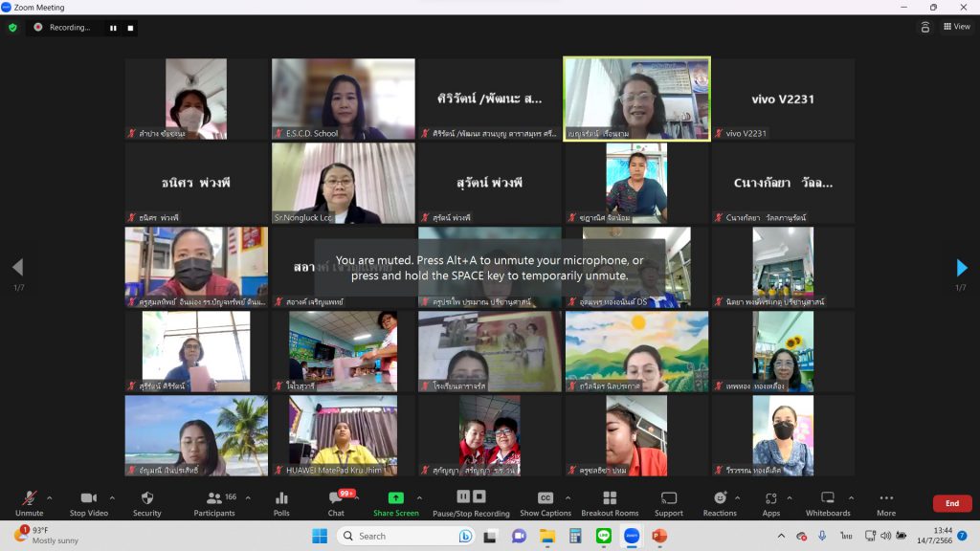Expand video options arrow beside Stop Video
The image size is (980, 551).
[x=112, y=497]
